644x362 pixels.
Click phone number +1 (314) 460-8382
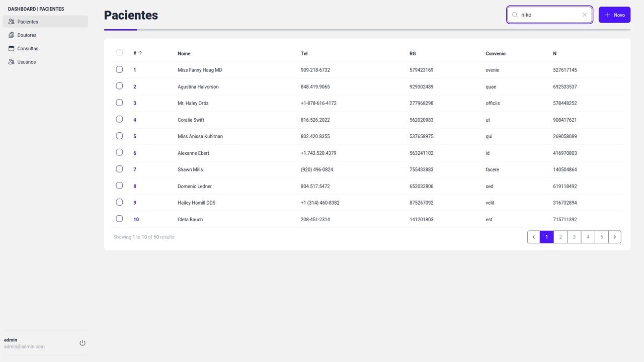pos(320,203)
